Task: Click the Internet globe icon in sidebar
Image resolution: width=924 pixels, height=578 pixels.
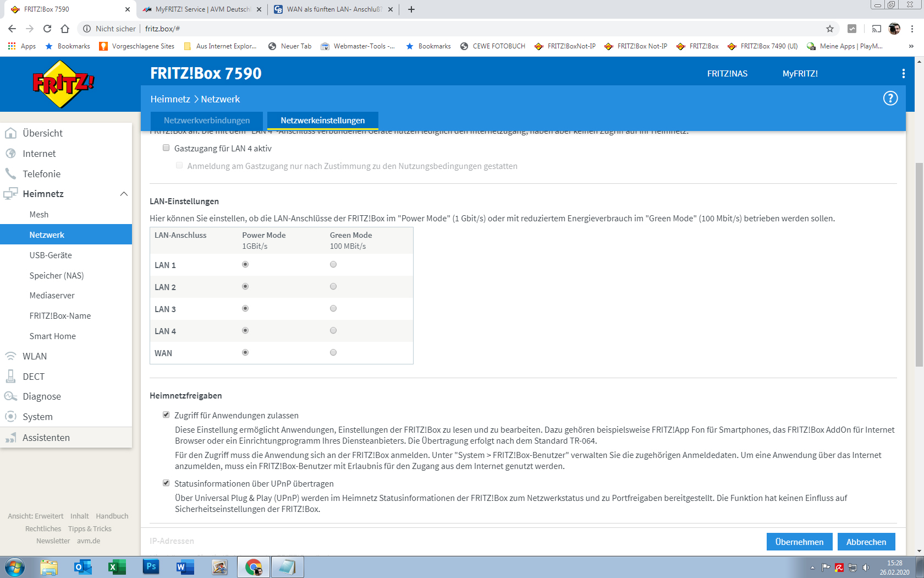Action: click(10, 154)
